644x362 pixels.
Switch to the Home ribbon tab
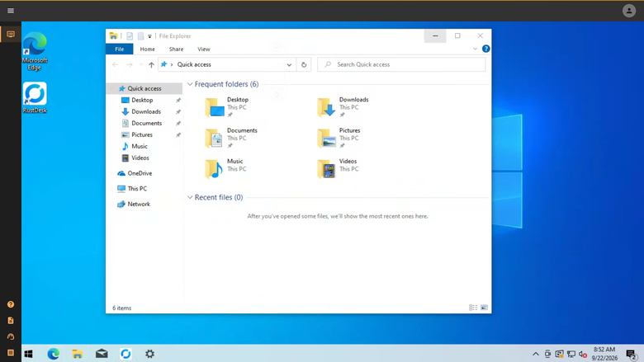click(147, 49)
